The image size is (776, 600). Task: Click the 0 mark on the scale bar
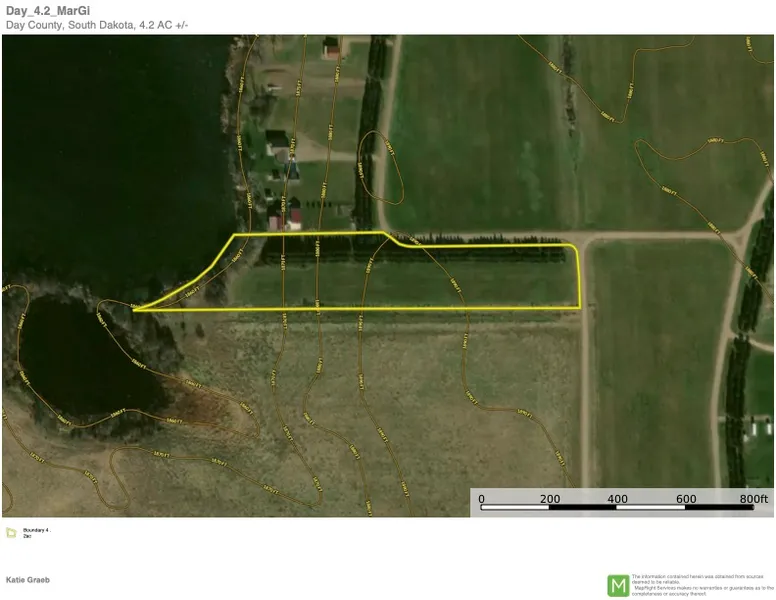point(481,498)
